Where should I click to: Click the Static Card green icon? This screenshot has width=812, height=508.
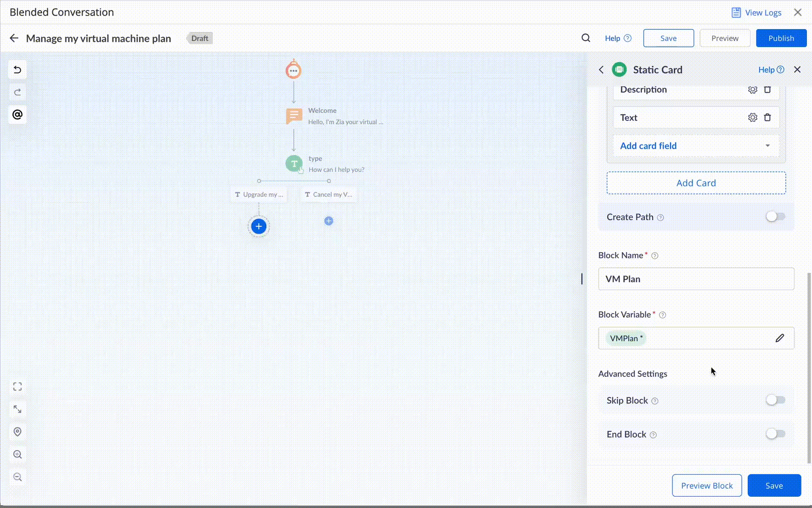[x=619, y=70]
